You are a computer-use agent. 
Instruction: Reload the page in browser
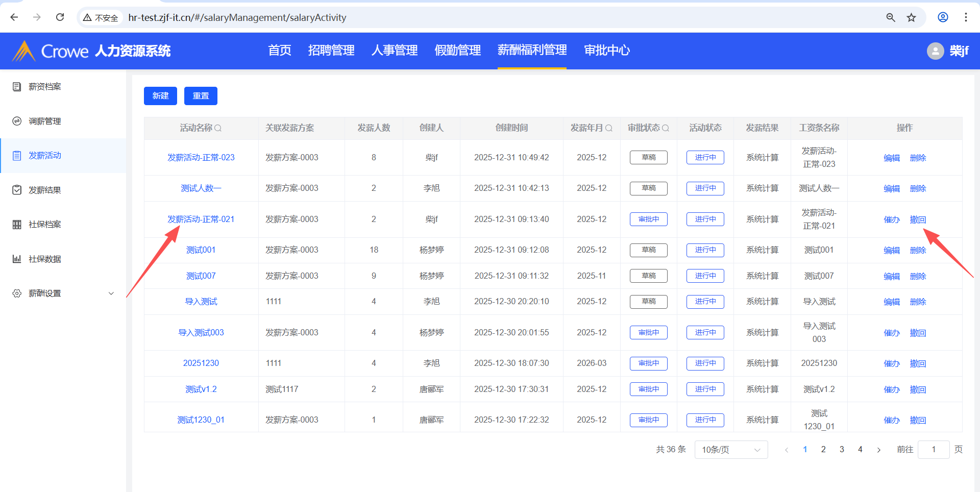click(60, 17)
